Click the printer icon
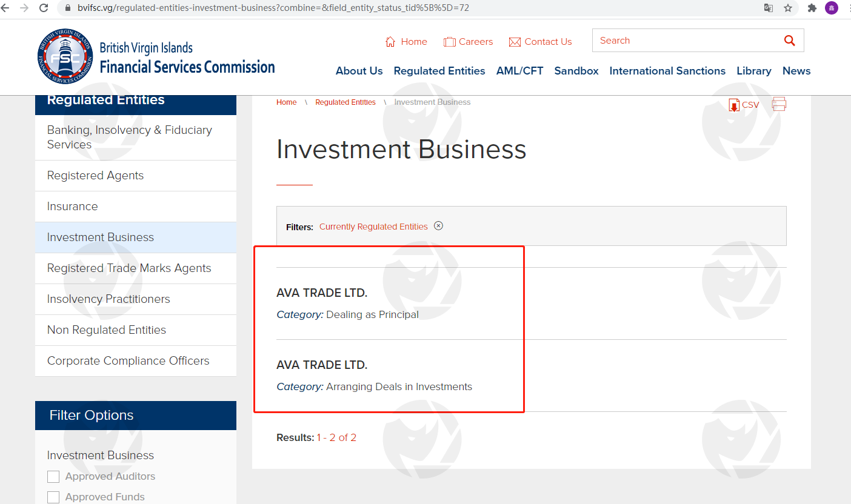This screenshot has width=851, height=504. tap(779, 104)
